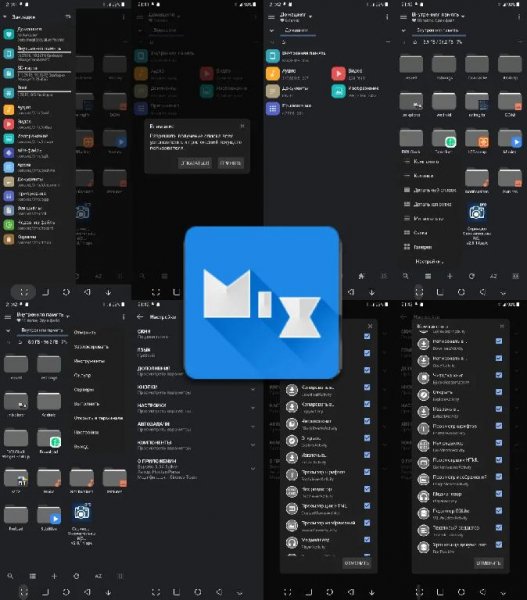This screenshot has height=600, width=527.
Task: Tap plus add icon in bottom-left storage toolbar
Action: click(54, 576)
